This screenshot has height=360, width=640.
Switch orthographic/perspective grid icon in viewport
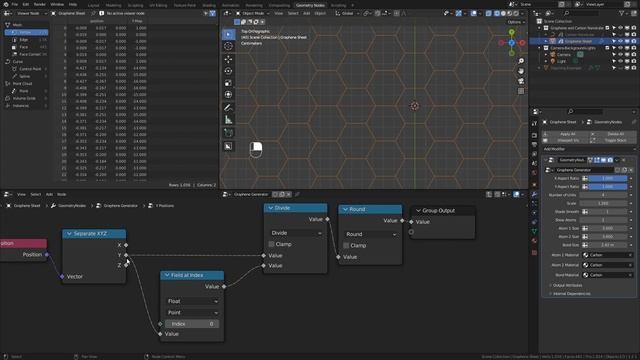pyautogui.click(x=521, y=91)
